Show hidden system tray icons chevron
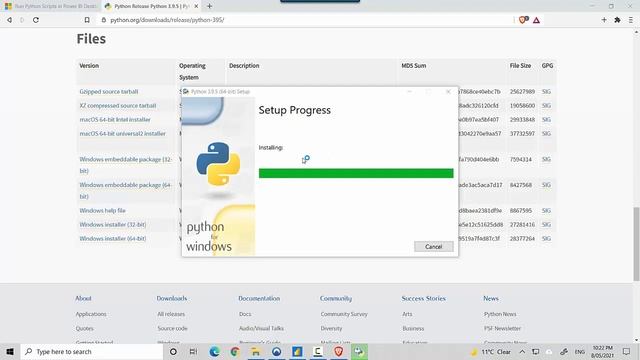 coord(522,351)
